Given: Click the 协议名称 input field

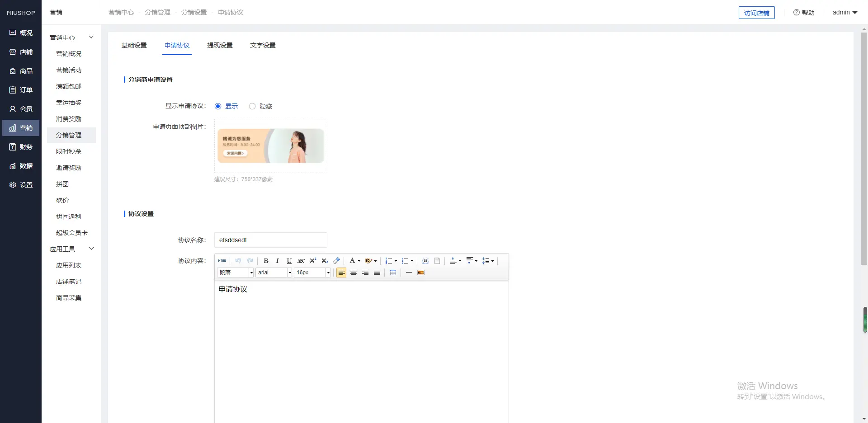Looking at the screenshot, I should tap(270, 240).
